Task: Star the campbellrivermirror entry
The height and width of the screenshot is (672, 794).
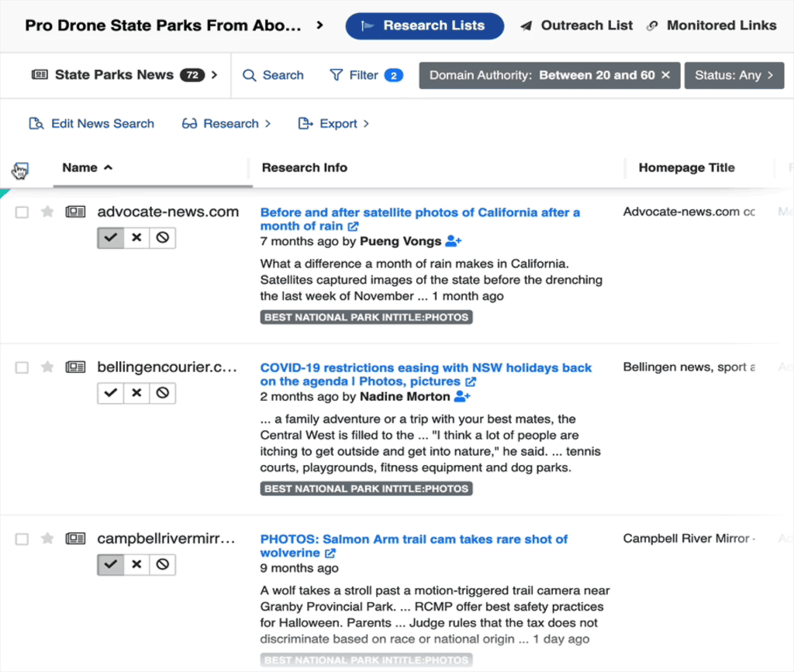Action: 47,539
